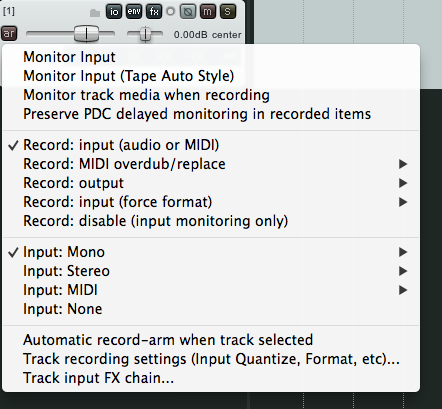Toggle the fx bypass circle
This screenshot has height=409, width=442.
170,12
